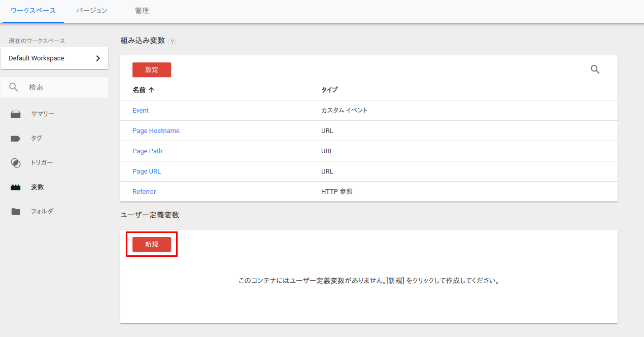Toggle the 名前 column sort arrow
644x337 pixels.
click(152, 89)
